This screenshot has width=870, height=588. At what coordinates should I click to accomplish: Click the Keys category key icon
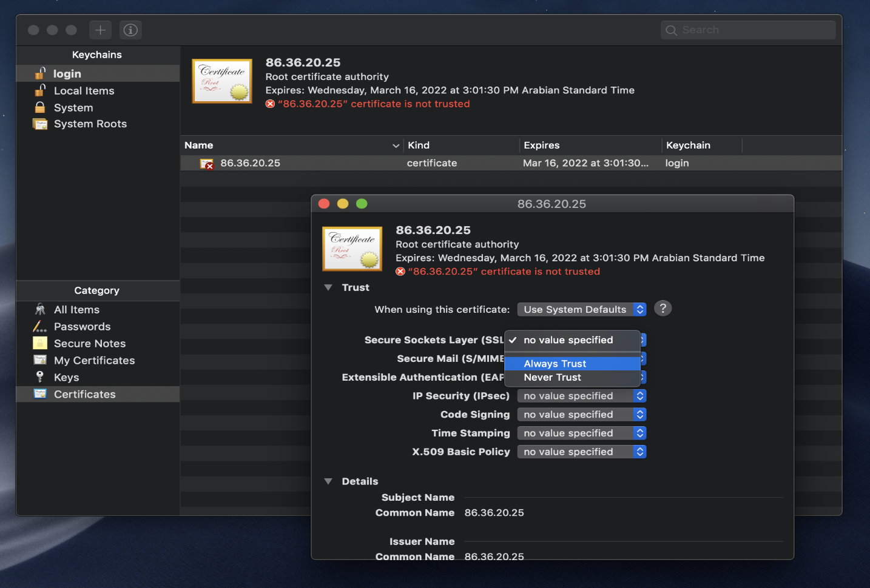tap(40, 377)
